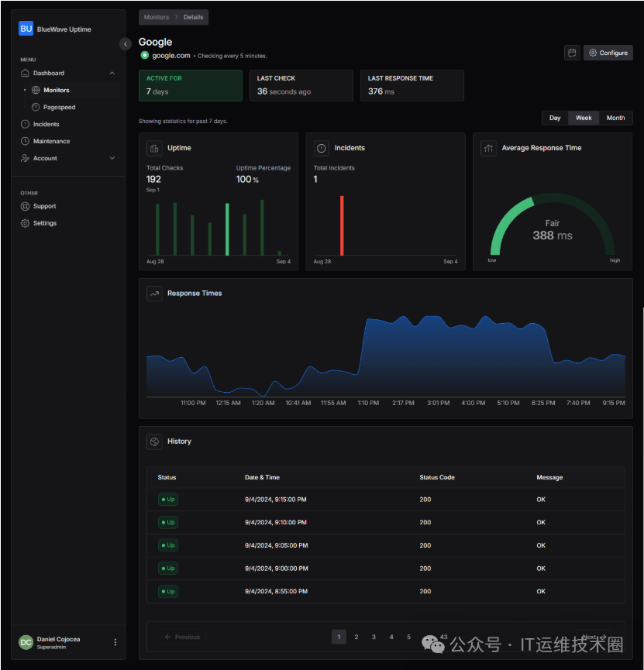Go to history page 4
This screenshot has width=644, height=670.
coord(391,637)
